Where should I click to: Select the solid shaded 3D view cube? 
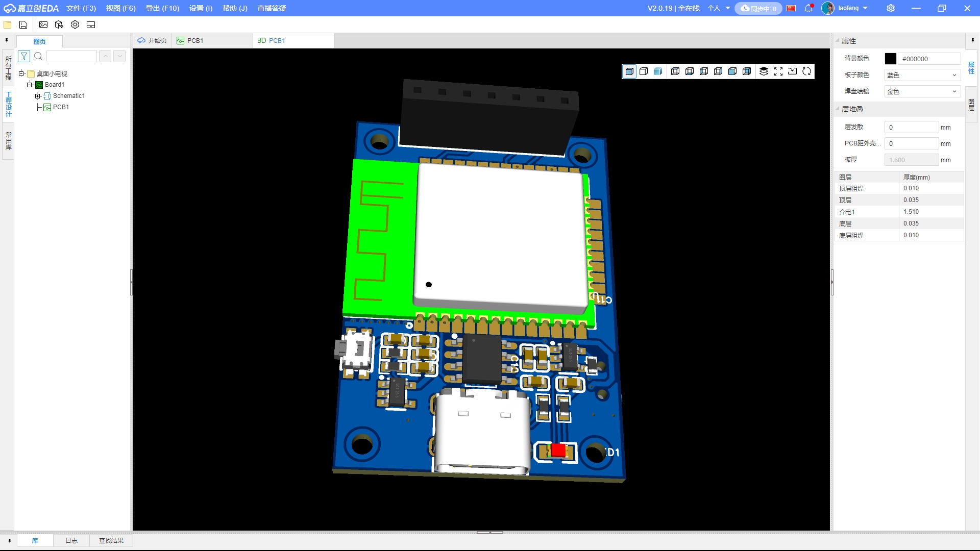click(630, 71)
